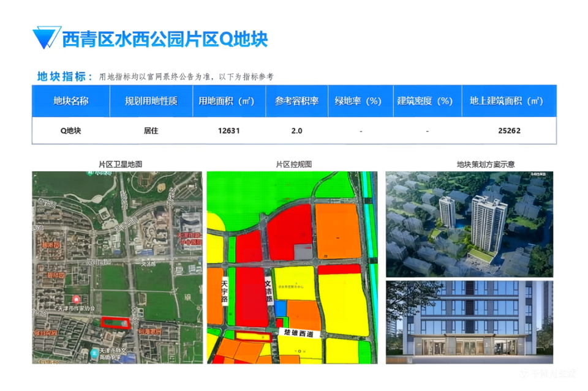This screenshot has width=588, height=391.
Task: Click the 文洁路 road label
Action: [268, 291]
